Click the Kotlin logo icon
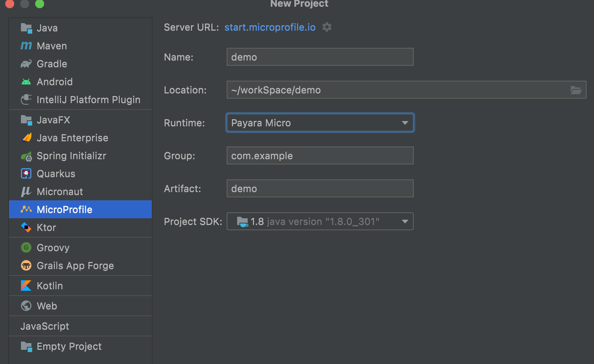The height and width of the screenshot is (364, 594). pos(26,286)
